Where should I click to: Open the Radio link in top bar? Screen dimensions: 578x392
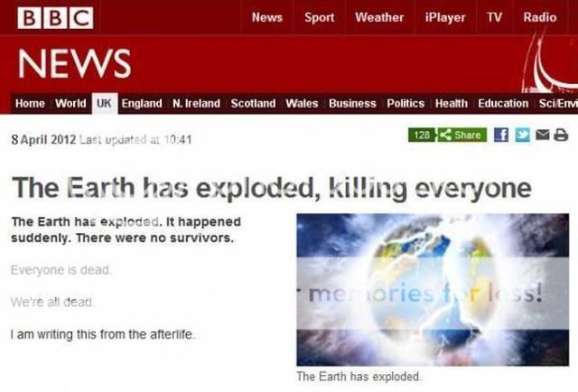coord(540,17)
